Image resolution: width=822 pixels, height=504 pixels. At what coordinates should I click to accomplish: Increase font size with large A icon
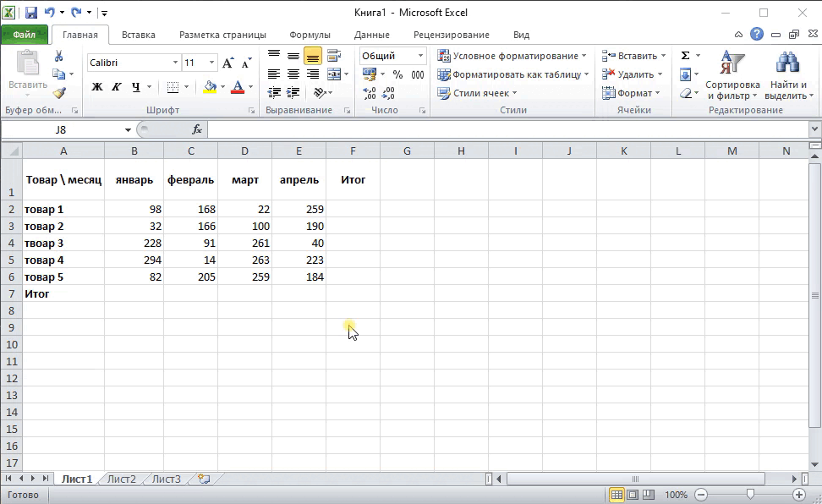pos(227,63)
